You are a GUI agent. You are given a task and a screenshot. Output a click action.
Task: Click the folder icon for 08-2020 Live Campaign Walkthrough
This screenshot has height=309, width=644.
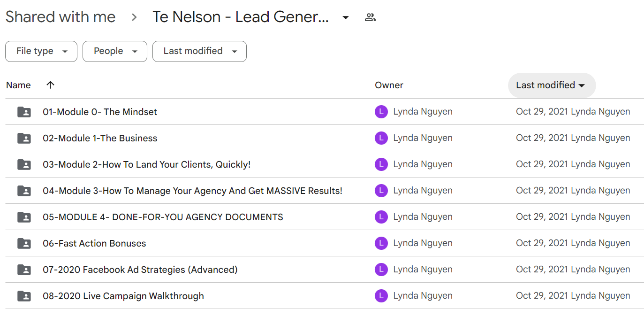24,296
